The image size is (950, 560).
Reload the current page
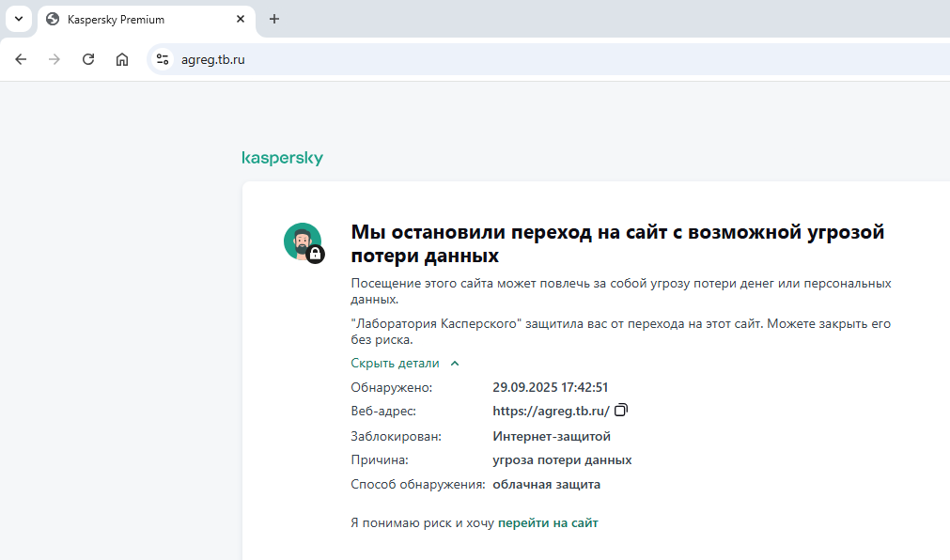(x=88, y=59)
